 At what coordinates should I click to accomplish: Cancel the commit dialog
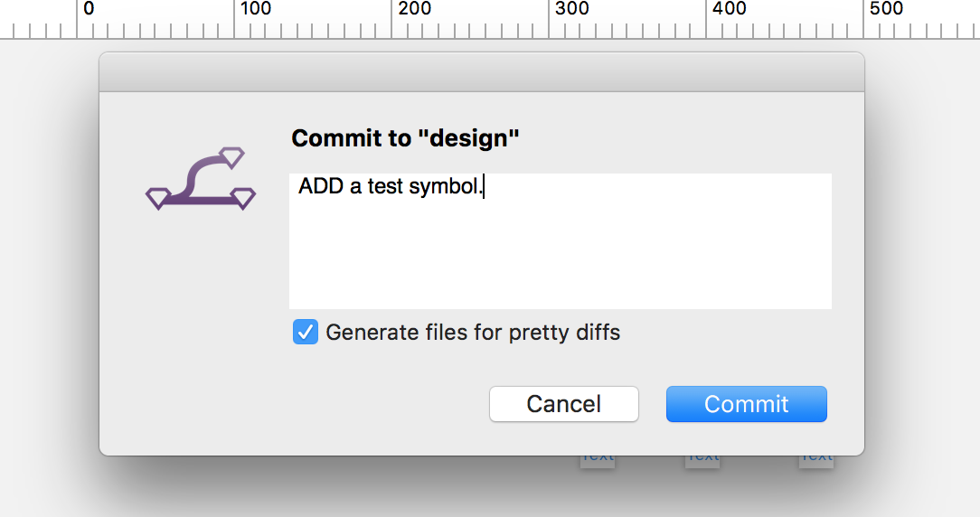pyautogui.click(x=564, y=404)
